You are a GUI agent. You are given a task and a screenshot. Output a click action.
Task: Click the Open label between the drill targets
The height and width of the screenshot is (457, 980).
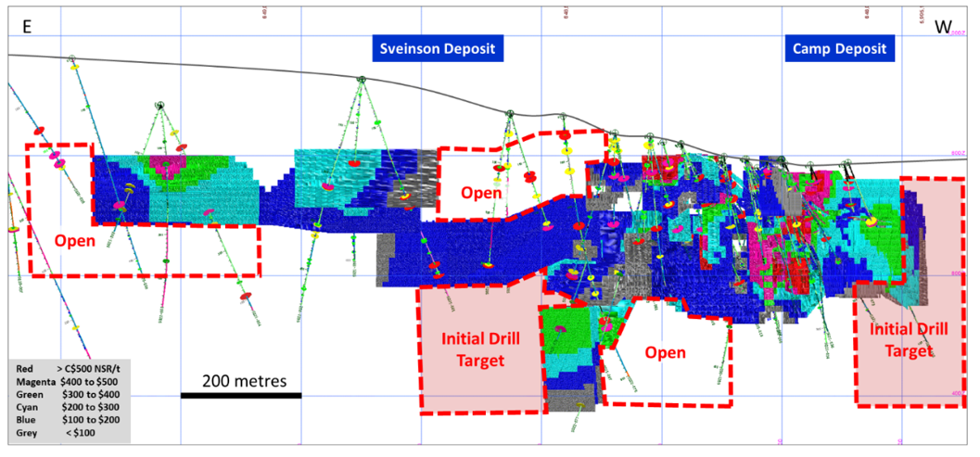click(665, 352)
